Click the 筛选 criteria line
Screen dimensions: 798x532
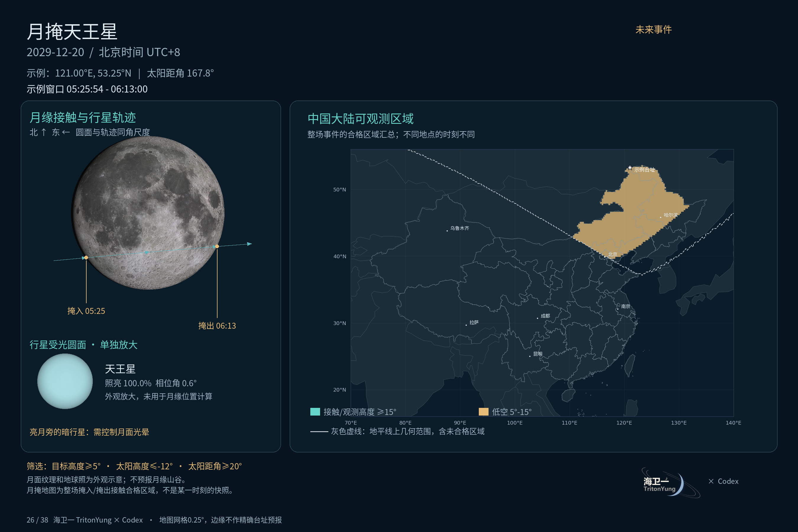(x=134, y=466)
